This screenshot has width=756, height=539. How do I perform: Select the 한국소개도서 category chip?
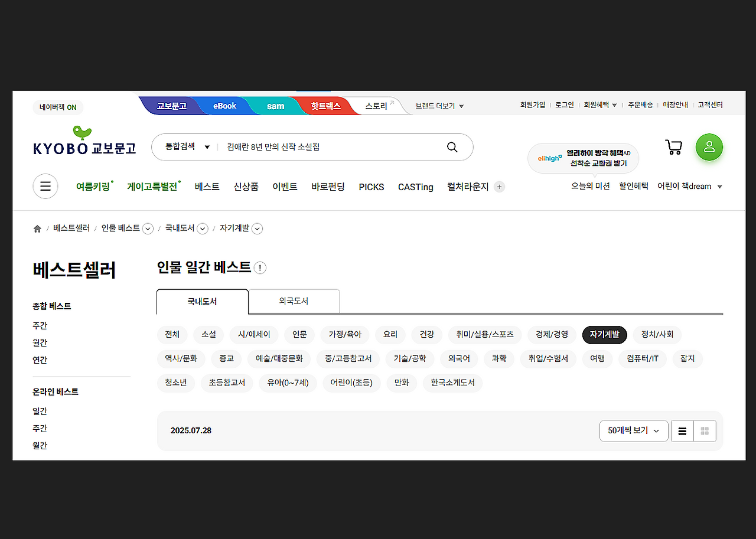coord(452,383)
